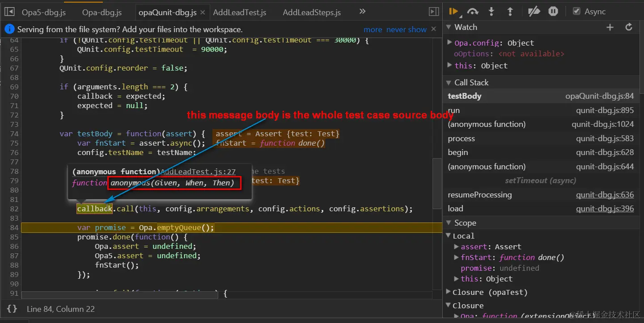Show more tabs with the double chevron
The image size is (644, 323).
tap(363, 12)
